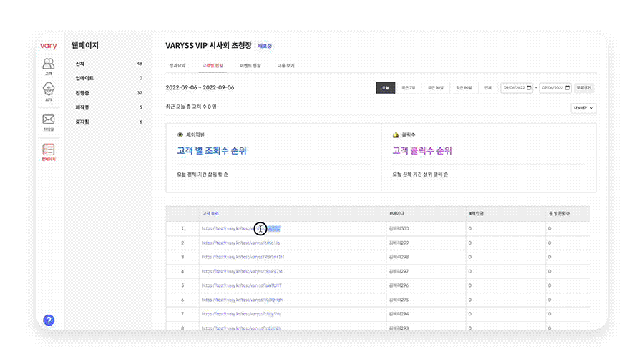The image size is (644, 362).
Task: Click the end date input field
Action: tap(555, 88)
